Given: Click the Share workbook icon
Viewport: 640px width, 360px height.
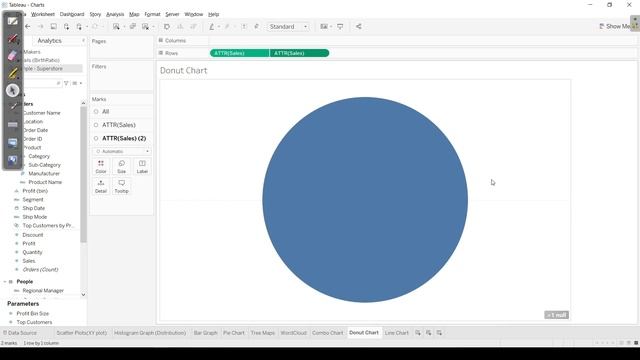Looking at the screenshot, I should pos(358,27).
